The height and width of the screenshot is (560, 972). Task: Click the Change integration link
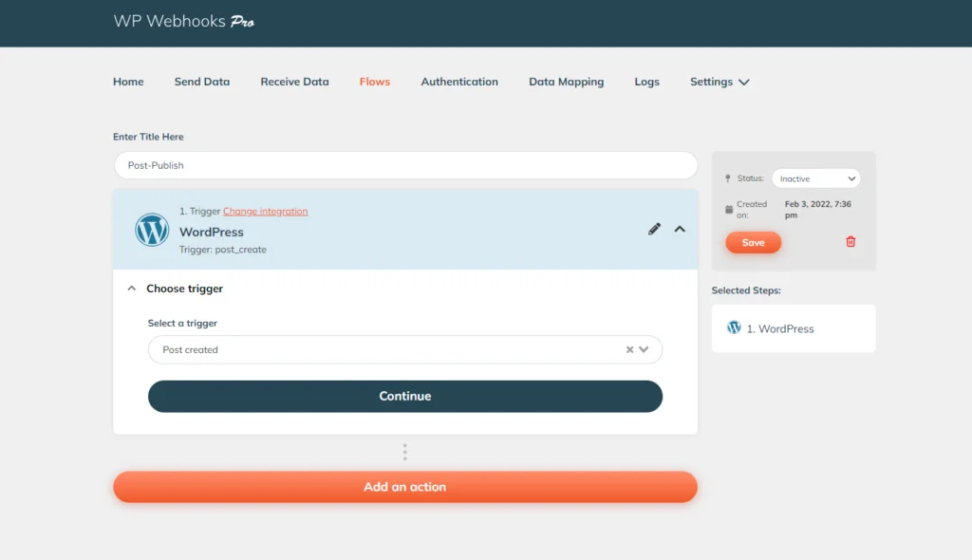(266, 212)
